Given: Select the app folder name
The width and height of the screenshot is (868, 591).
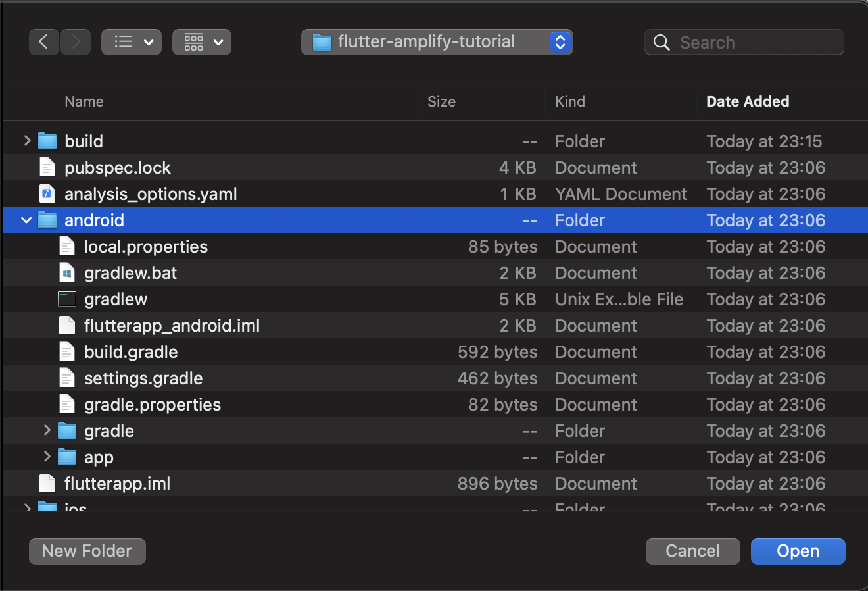Looking at the screenshot, I should tap(99, 457).
